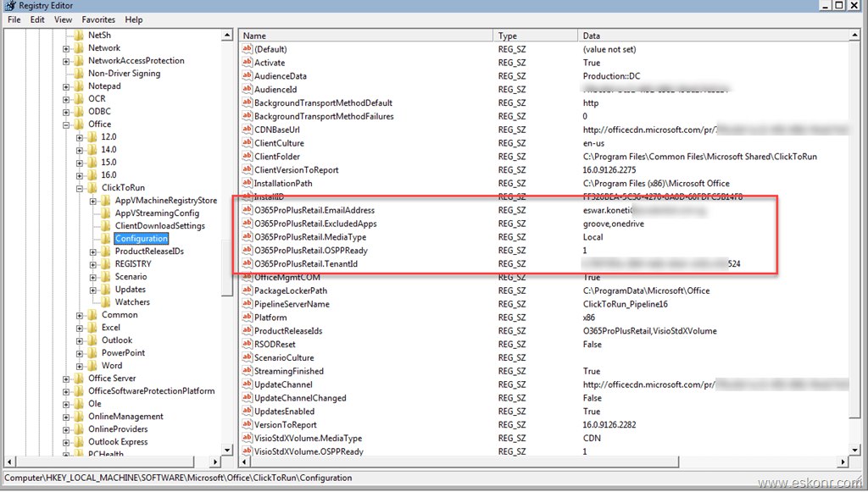Expand the 12.0 key

[x=80, y=138]
